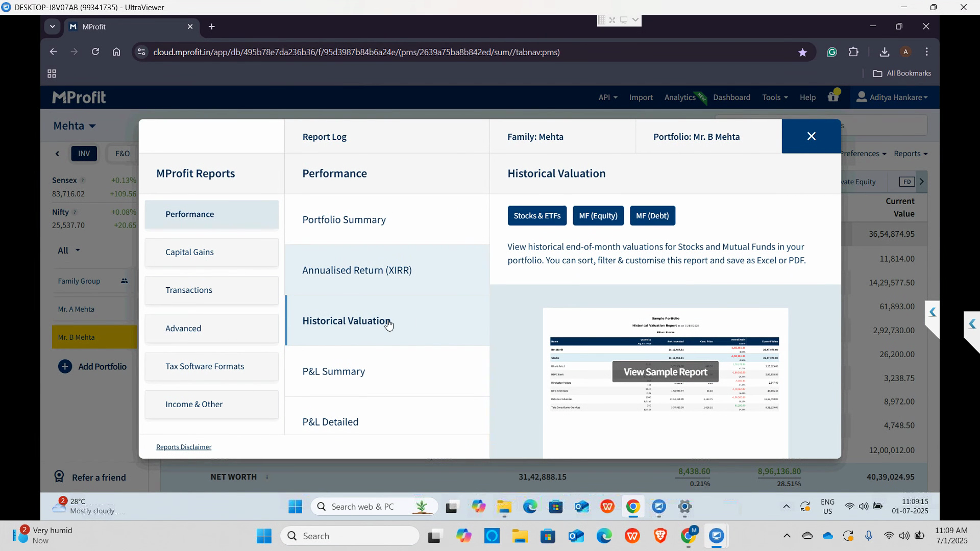Image resolution: width=980 pixels, height=551 pixels.
Task: Select the Performance report category
Action: click(x=211, y=214)
